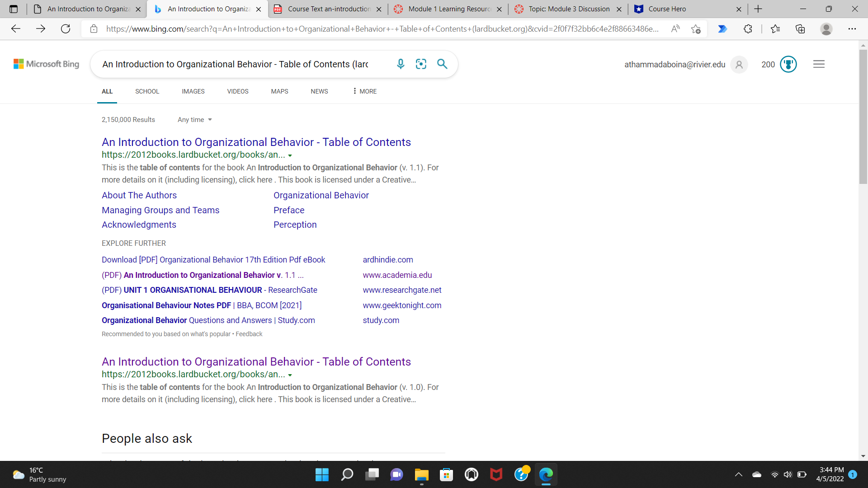Switch to the SCHOOL search tab
This screenshot has height=488, width=868.
(x=147, y=91)
